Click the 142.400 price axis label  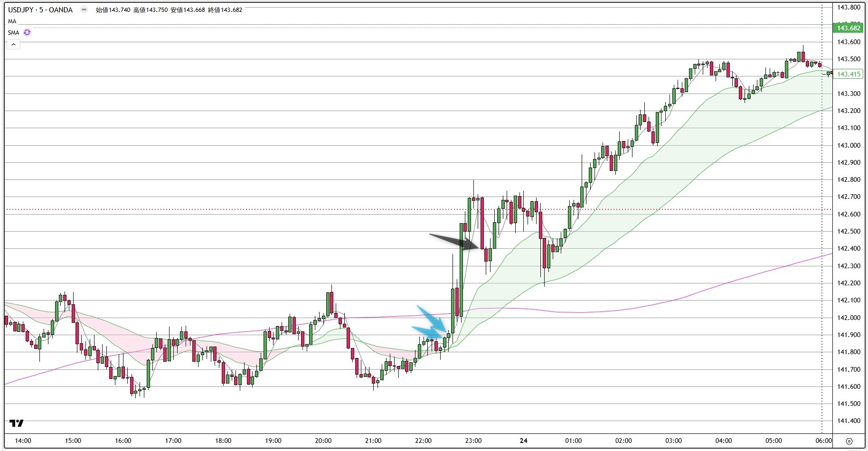click(849, 248)
